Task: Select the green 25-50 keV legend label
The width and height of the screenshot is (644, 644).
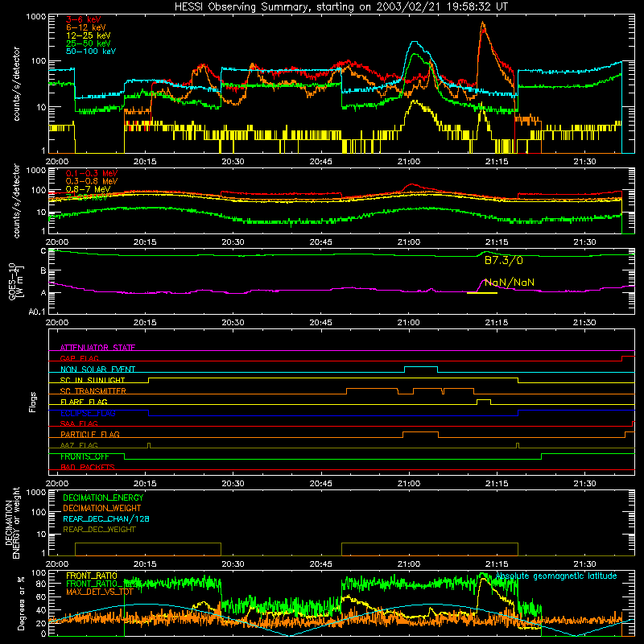Action: pyautogui.click(x=89, y=43)
